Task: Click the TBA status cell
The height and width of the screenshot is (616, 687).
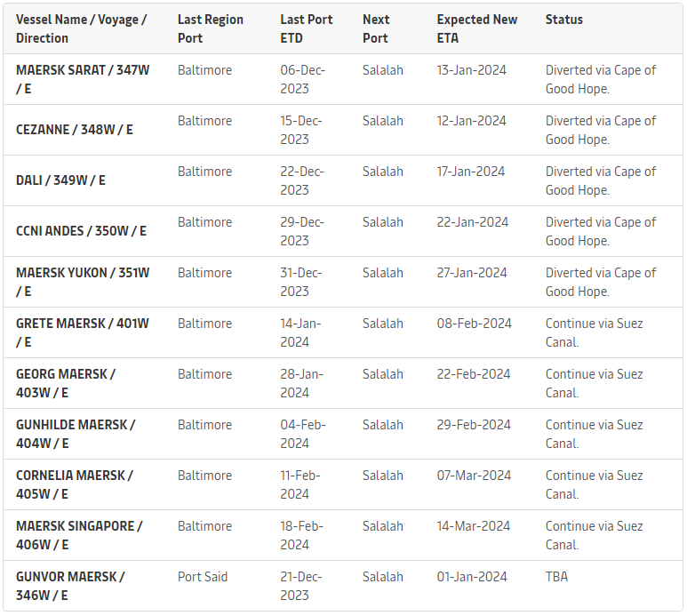Action: point(556,577)
